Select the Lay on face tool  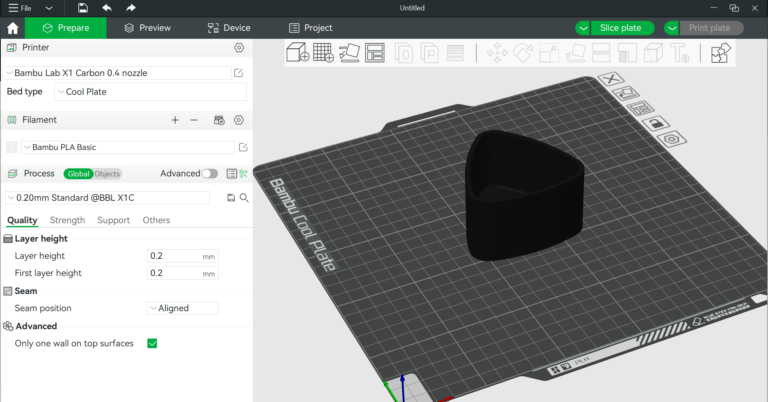coord(575,53)
